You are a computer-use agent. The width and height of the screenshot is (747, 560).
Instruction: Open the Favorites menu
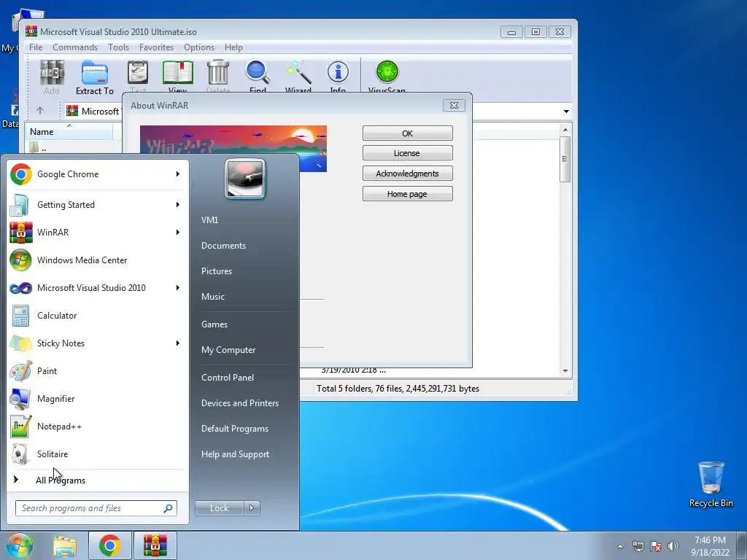point(156,47)
